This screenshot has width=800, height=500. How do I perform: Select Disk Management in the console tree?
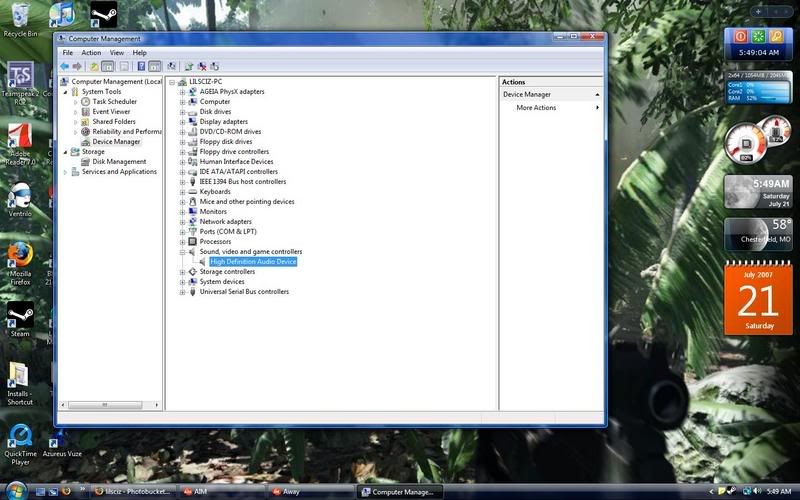[x=119, y=162]
